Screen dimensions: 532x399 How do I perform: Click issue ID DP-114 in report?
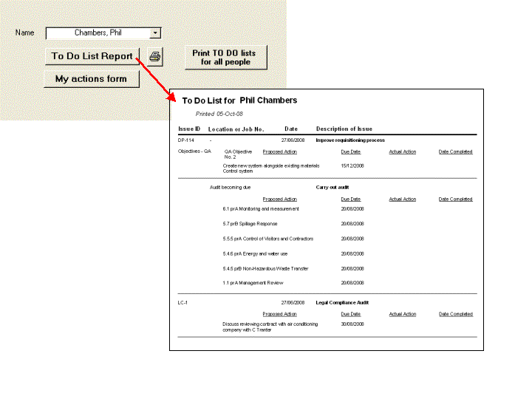[186, 140]
